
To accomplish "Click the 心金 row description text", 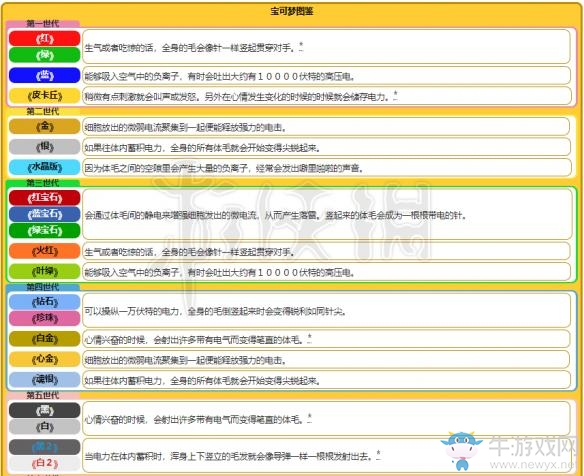I will pos(185,360).
